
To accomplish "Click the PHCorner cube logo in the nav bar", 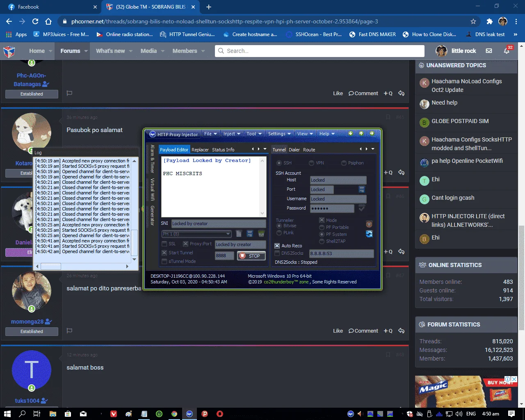I will pyautogui.click(x=9, y=51).
